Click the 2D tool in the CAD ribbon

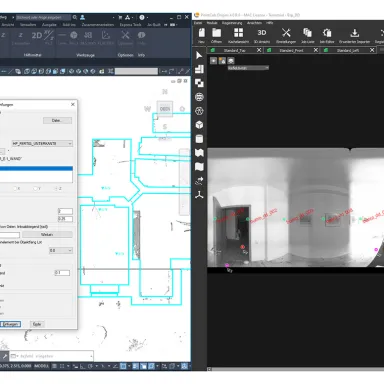(x=37, y=35)
